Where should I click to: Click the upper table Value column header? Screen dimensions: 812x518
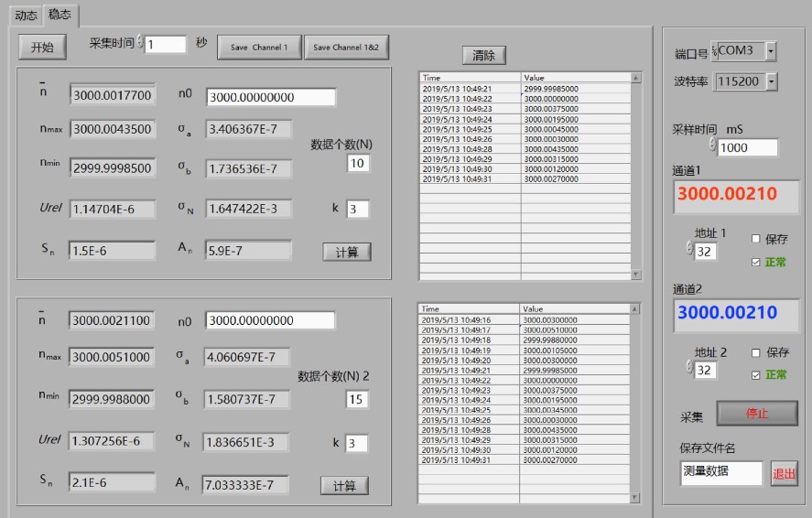[576, 78]
